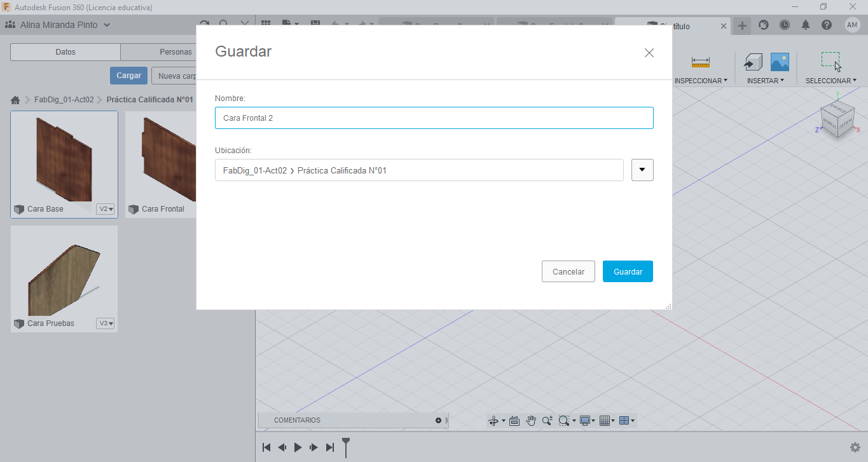Open the Alina Miranda Pinto team dropdown
The height and width of the screenshot is (462, 868).
point(65,25)
